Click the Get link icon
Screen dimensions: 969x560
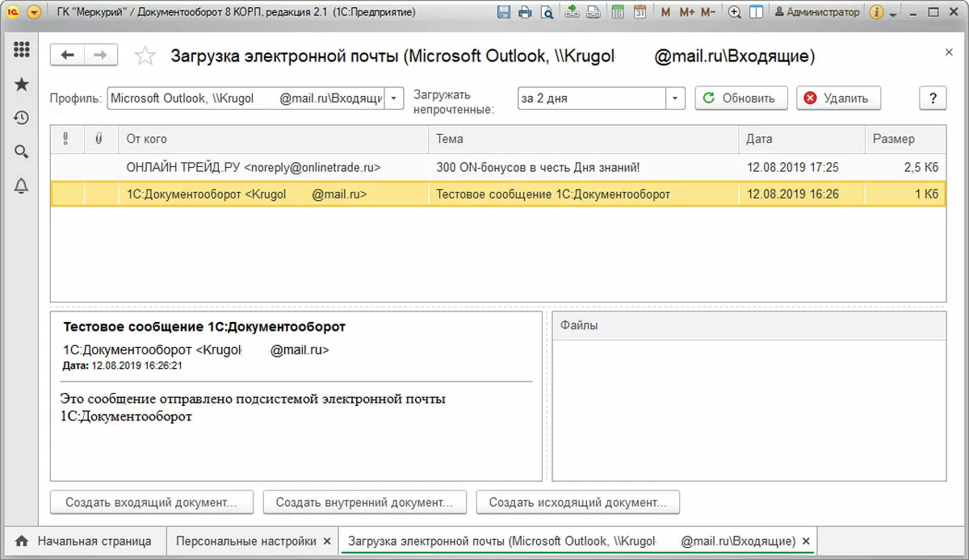click(572, 12)
